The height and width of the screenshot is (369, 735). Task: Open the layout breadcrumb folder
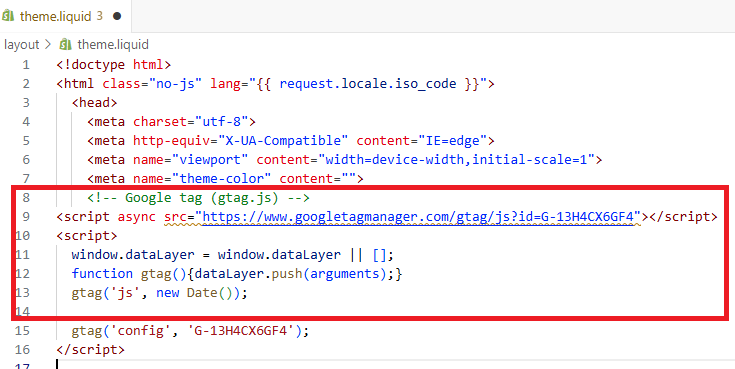click(22, 45)
